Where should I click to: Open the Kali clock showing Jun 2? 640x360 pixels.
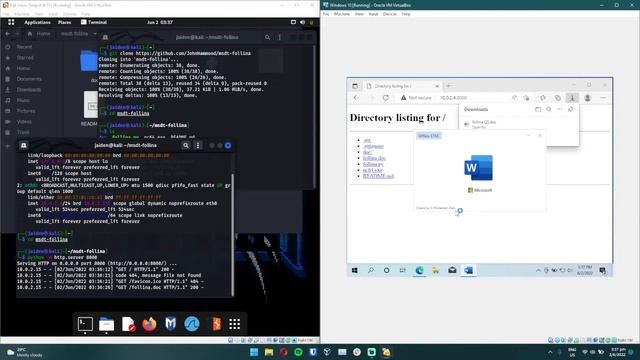click(x=160, y=22)
